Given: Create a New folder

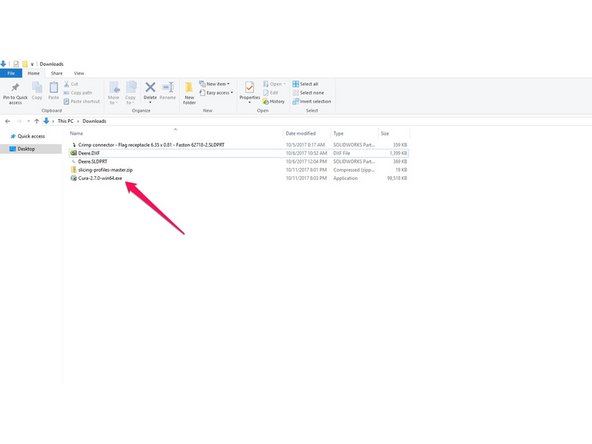Looking at the screenshot, I should tap(189, 93).
